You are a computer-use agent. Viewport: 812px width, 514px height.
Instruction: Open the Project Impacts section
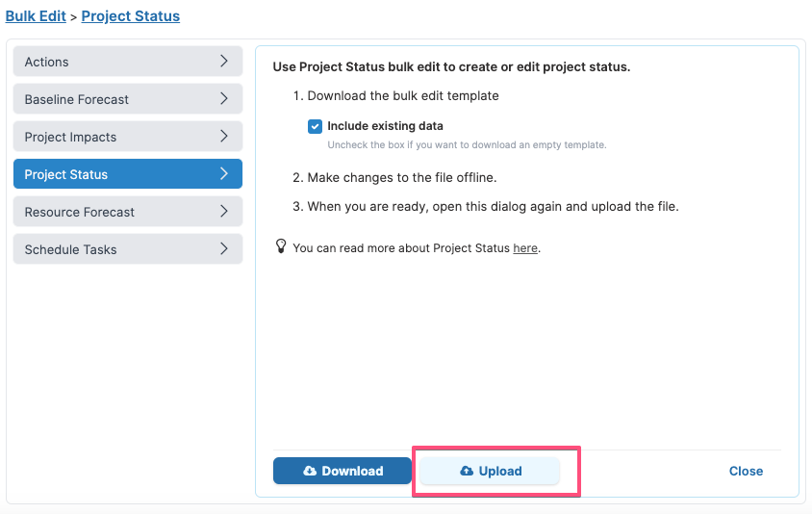pos(128,137)
